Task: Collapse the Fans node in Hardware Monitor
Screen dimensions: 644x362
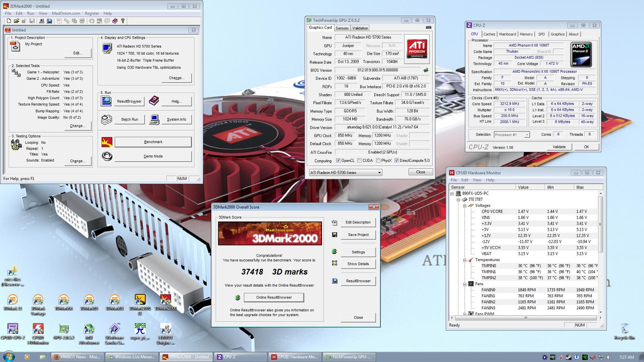Action: (464, 284)
